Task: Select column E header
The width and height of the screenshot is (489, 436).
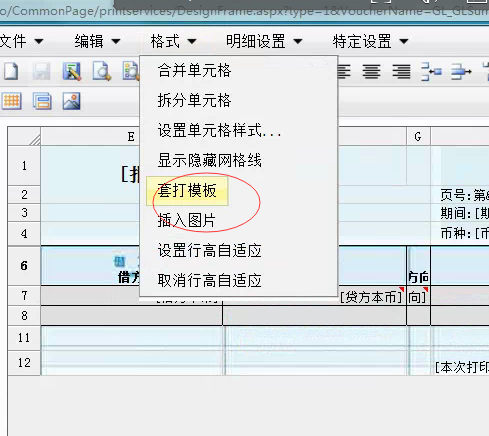Action: click(131, 136)
